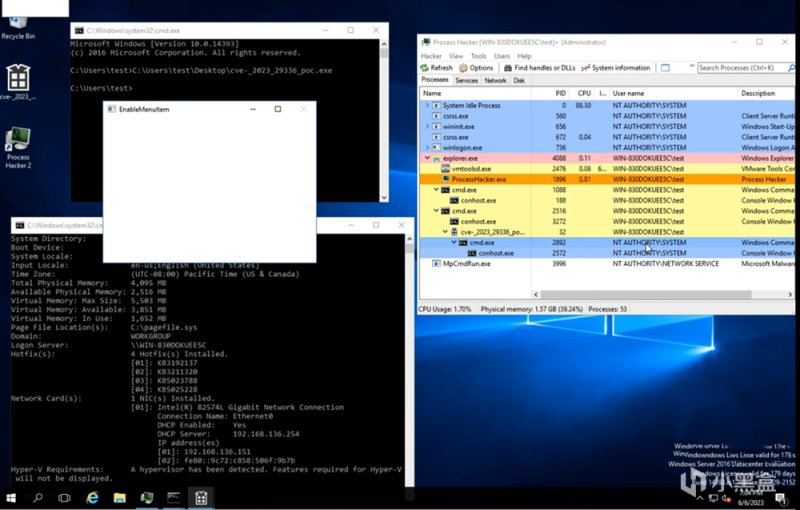The width and height of the screenshot is (800, 510).
Task: Click the process list horizontal scrollbar thumb
Action: click(x=646, y=294)
